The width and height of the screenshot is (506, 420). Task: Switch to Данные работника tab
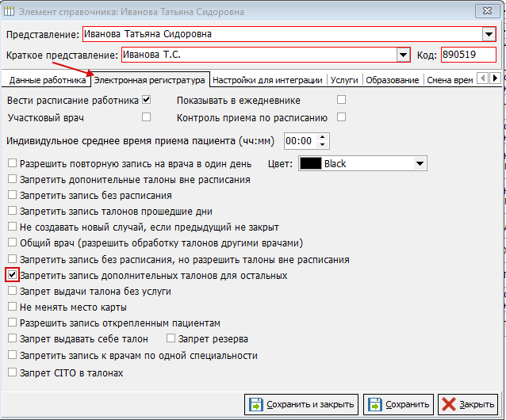tap(47, 80)
